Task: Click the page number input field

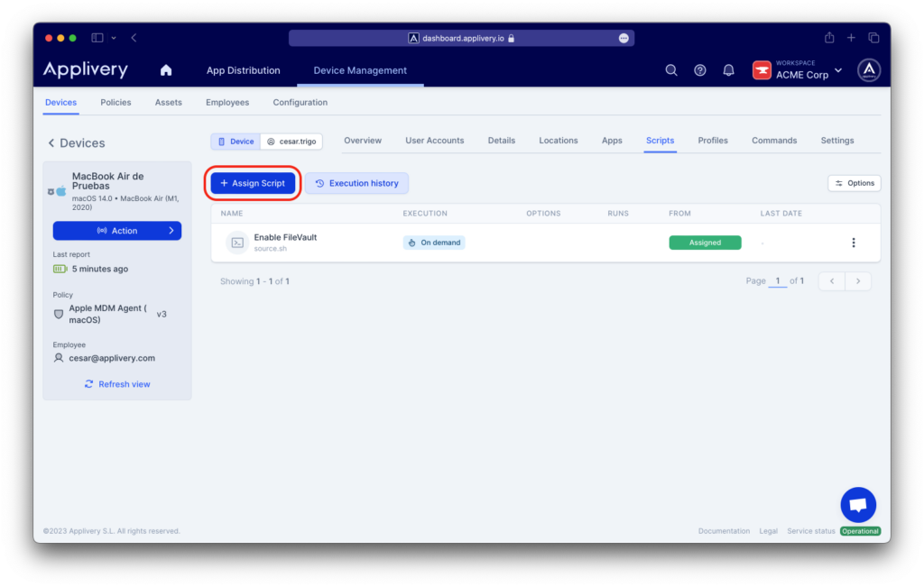Action: pos(777,280)
